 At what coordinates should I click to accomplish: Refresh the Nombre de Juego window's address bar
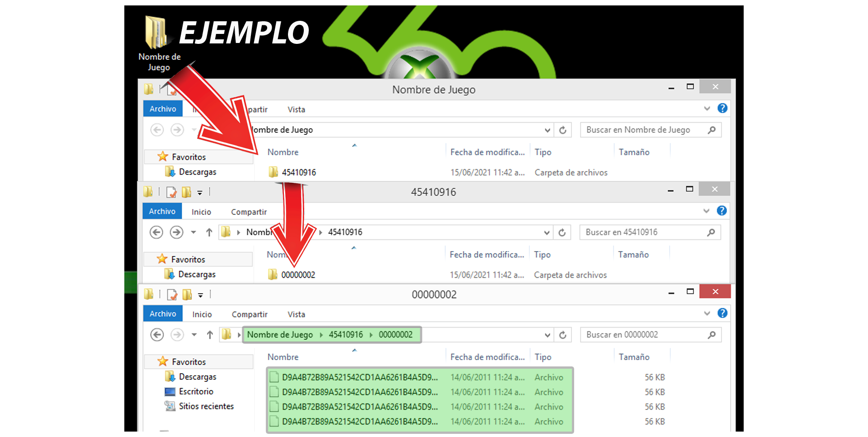tap(563, 130)
